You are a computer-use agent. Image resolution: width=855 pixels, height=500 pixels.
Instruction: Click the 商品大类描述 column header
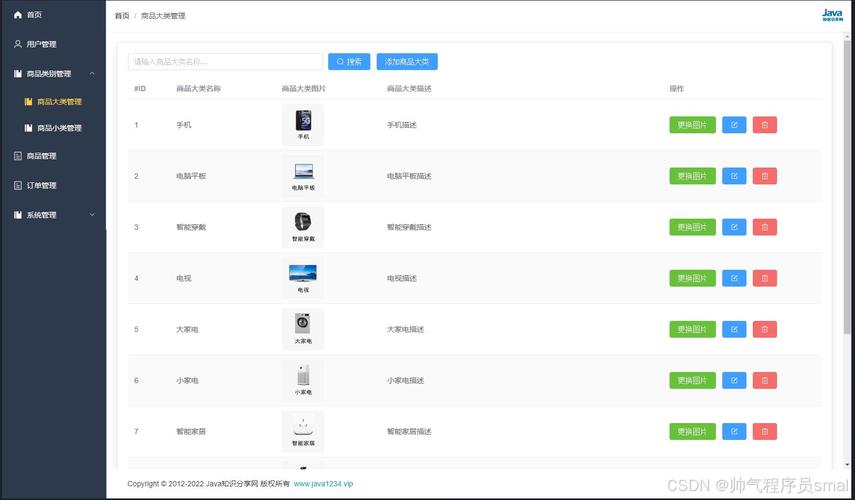[409, 88]
